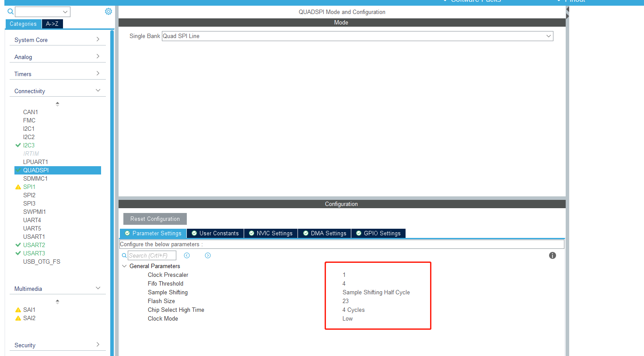Collapse the General Parameters tree
644x356 pixels.
[x=124, y=266]
